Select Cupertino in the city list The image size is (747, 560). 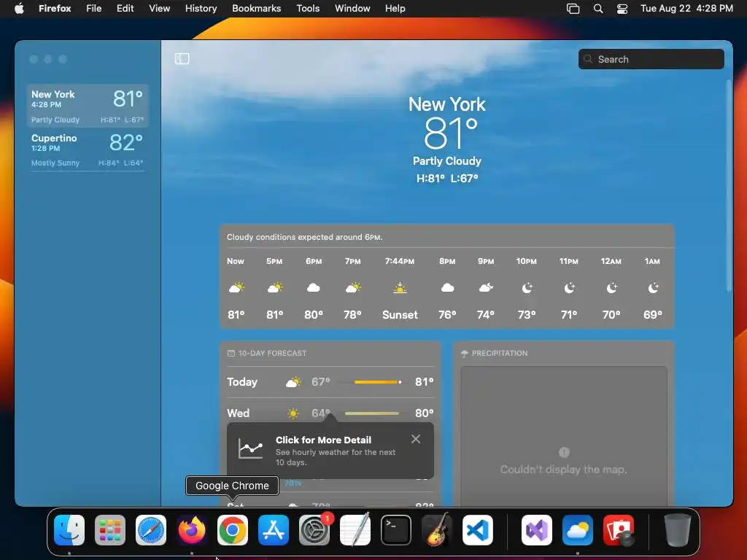point(88,149)
